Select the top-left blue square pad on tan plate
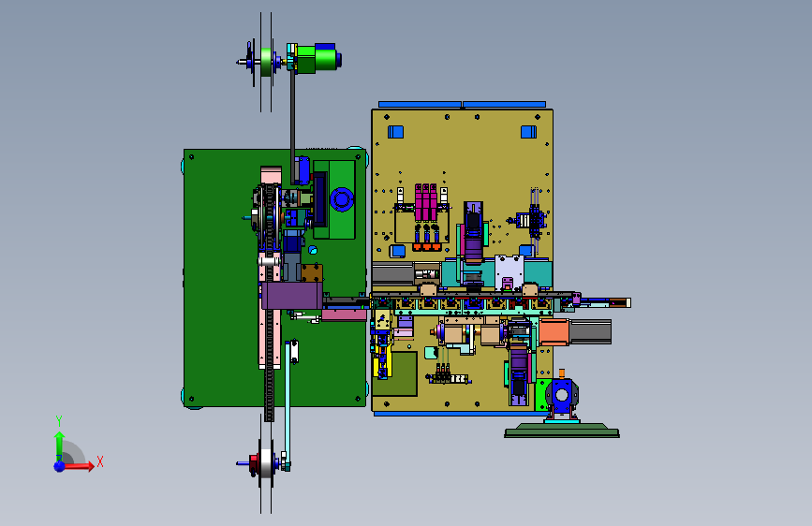 395,132
